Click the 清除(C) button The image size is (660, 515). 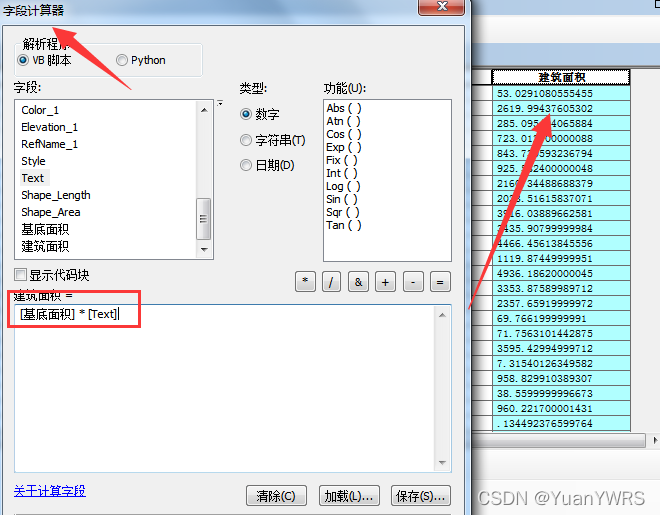click(x=276, y=496)
